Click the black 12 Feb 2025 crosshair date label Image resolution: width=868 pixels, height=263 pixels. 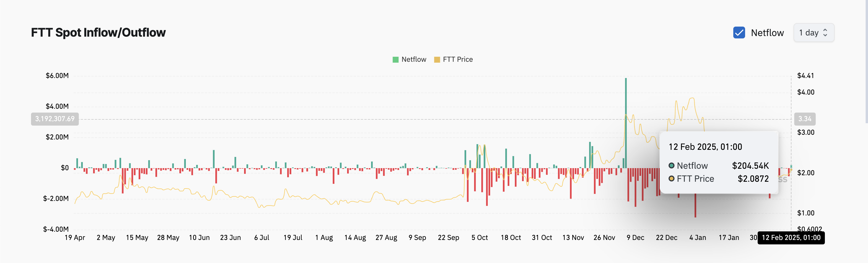pos(791,238)
